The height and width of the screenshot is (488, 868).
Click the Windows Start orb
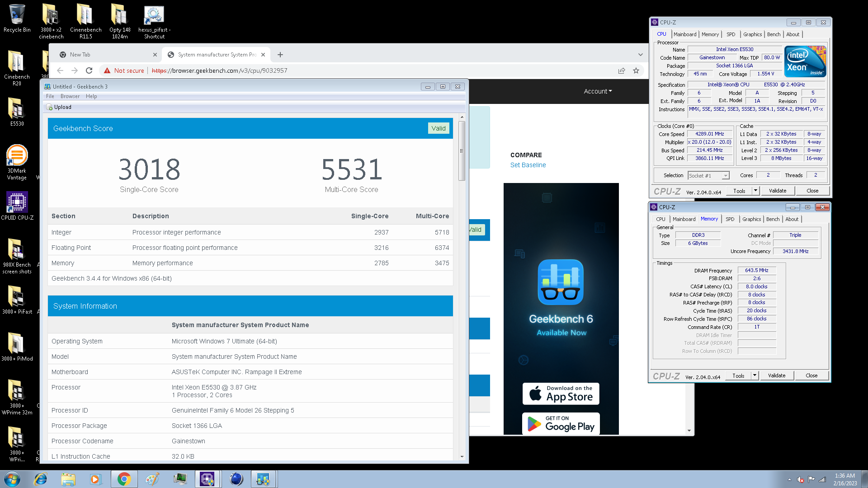click(12, 479)
